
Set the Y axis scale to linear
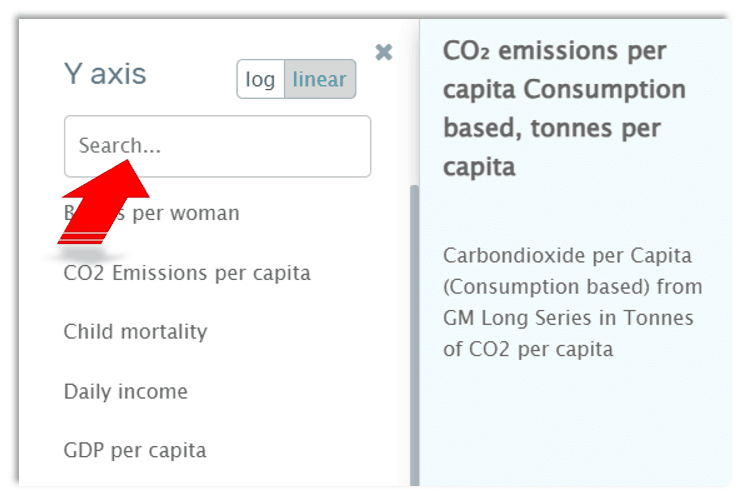[319, 80]
